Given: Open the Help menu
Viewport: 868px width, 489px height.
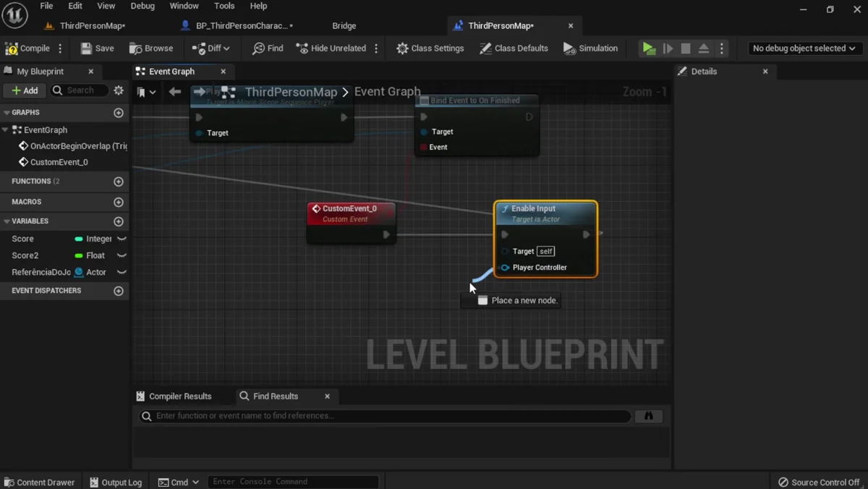Looking at the screenshot, I should click(258, 6).
